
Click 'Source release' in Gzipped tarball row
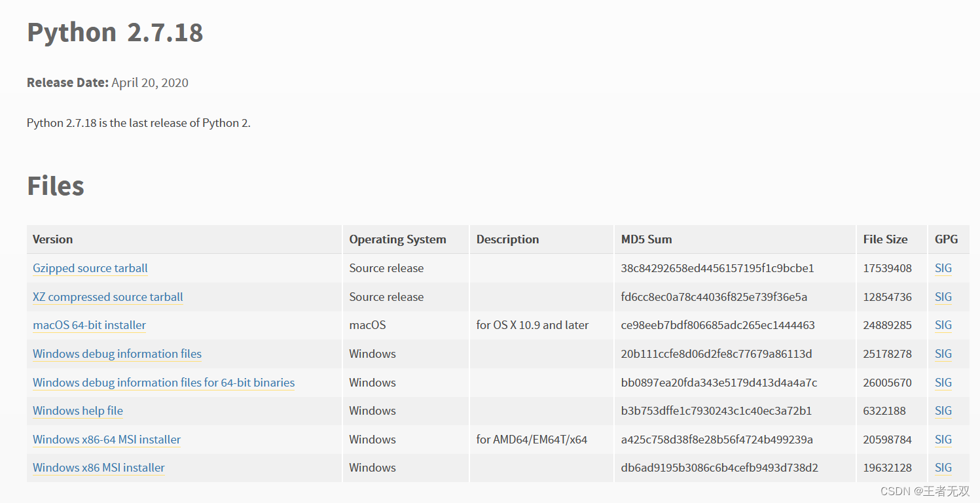(x=386, y=268)
